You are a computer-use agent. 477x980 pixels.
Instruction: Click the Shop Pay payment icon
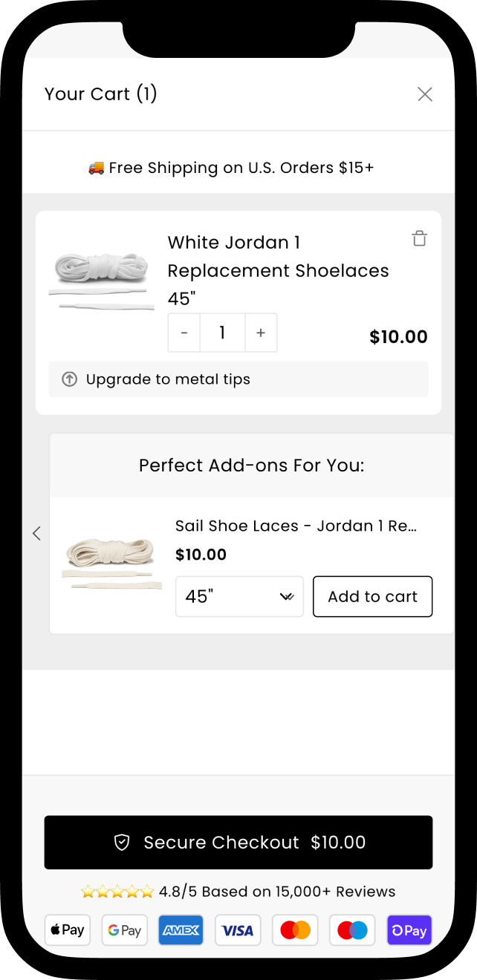click(409, 930)
